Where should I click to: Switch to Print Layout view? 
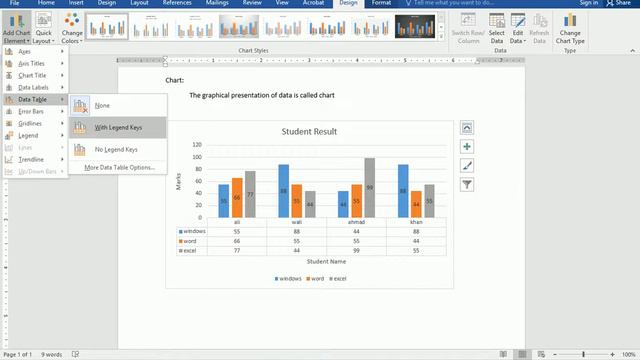point(522,354)
